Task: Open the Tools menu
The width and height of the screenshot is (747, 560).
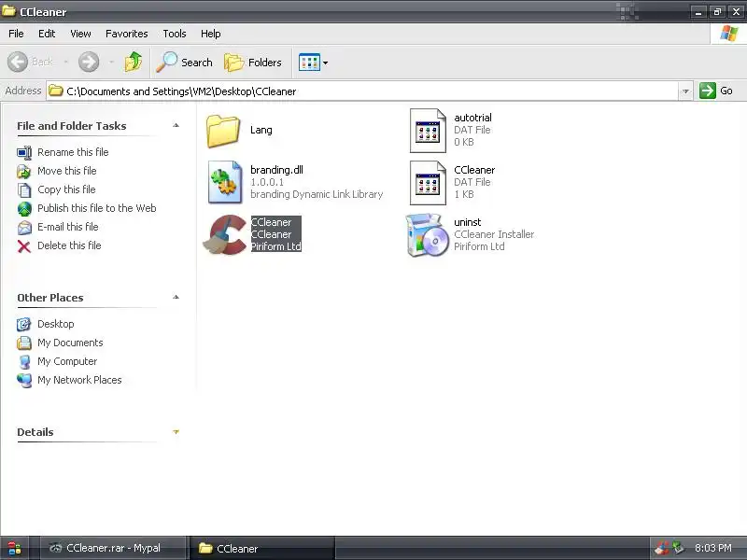Action: [x=175, y=34]
